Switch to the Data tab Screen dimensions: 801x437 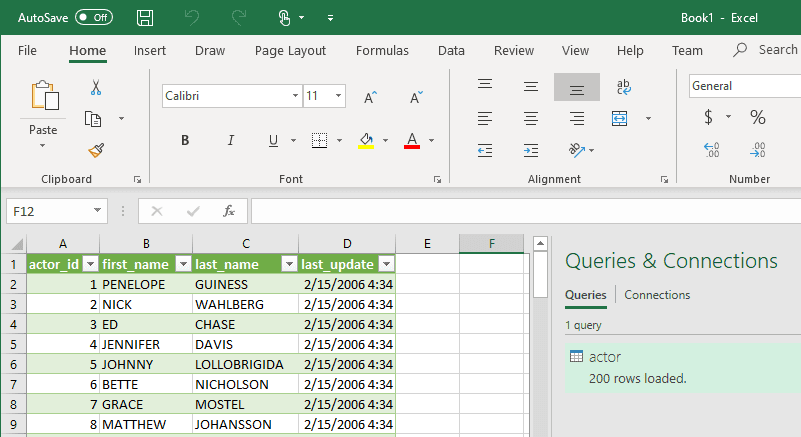point(451,50)
